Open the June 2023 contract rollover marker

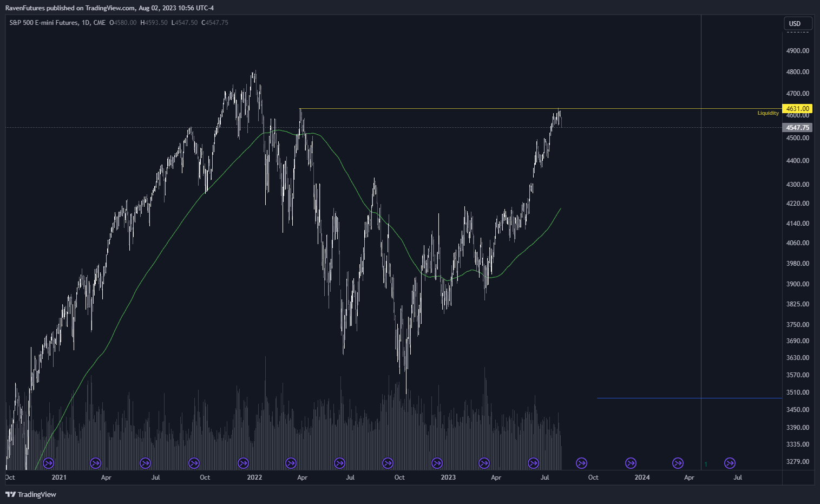pos(533,463)
